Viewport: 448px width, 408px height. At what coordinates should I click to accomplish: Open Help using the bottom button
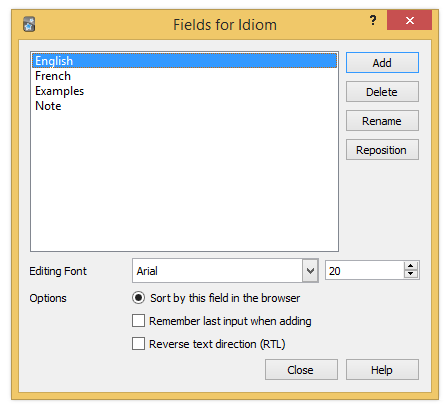click(x=382, y=370)
